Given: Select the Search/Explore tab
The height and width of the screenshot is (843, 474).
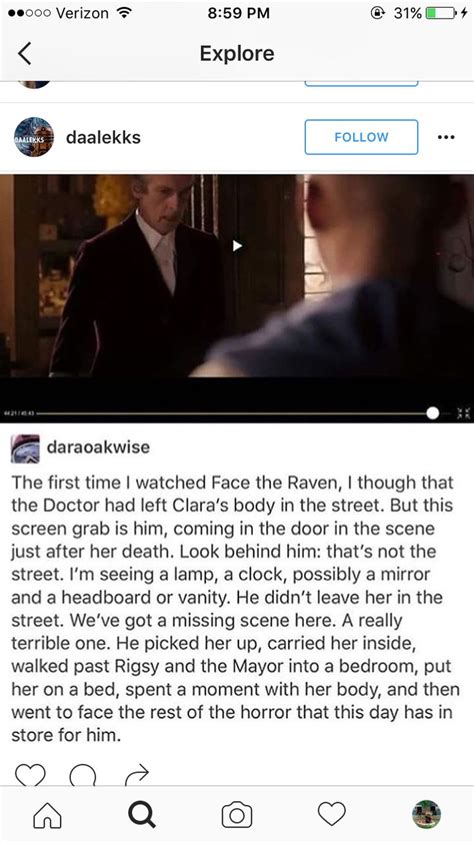Looking at the screenshot, I should point(142,815).
